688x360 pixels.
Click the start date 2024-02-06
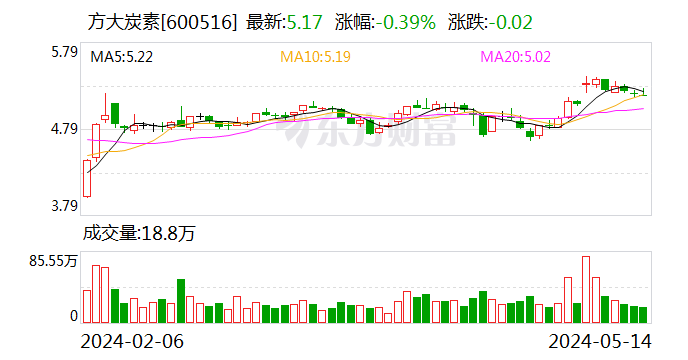pyautogui.click(x=132, y=341)
